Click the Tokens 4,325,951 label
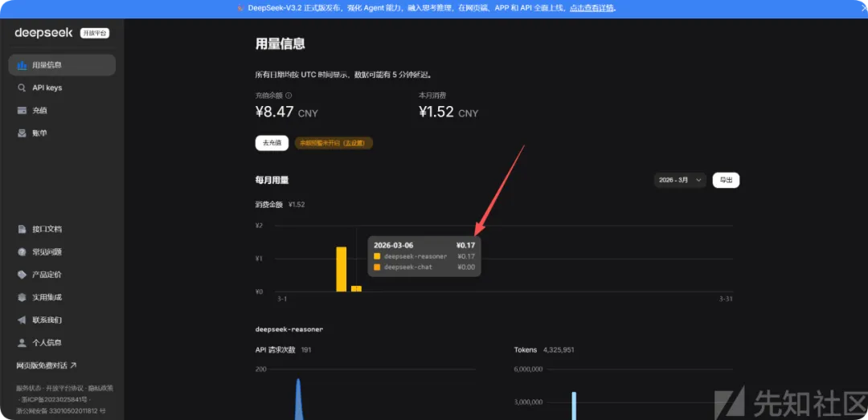 pos(544,349)
